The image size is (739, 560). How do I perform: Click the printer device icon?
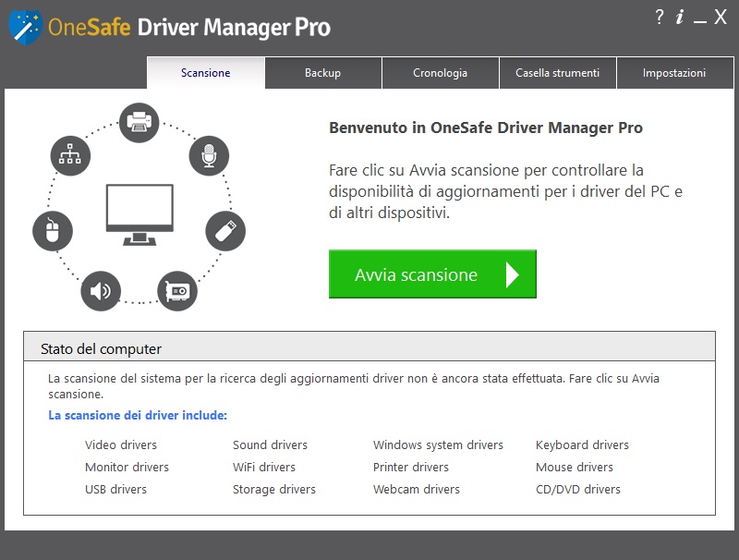pos(139,123)
